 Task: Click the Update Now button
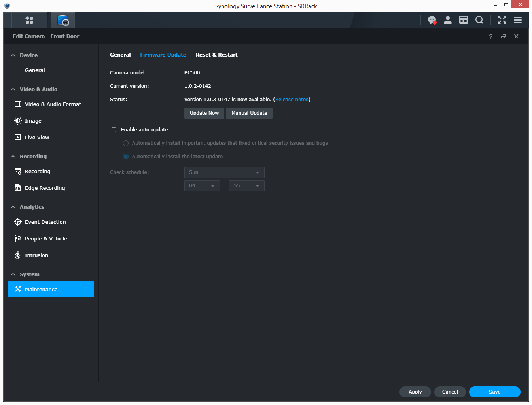tap(204, 113)
